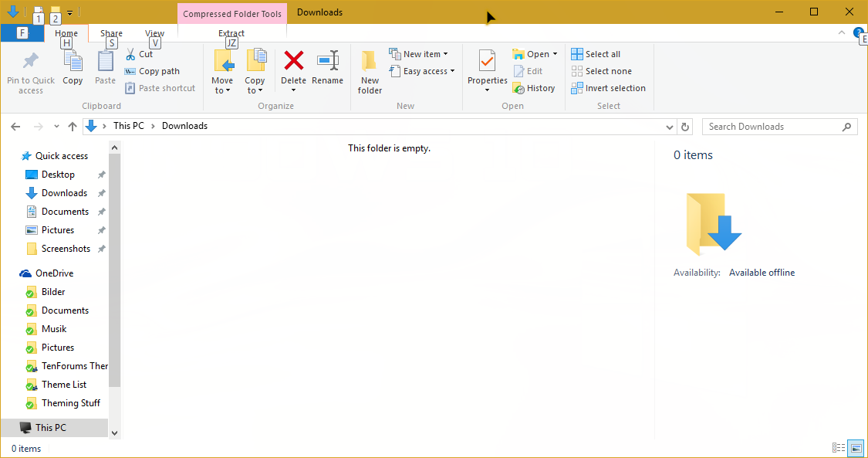
Task: Expand the Delete options arrow
Action: pos(293,90)
